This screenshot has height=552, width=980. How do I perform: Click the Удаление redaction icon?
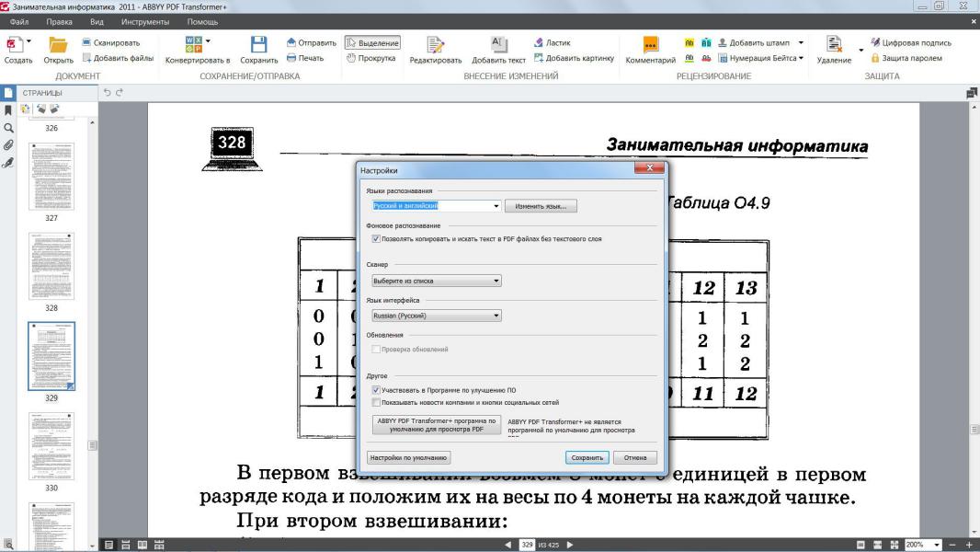pyautogui.click(x=834, y=44)
